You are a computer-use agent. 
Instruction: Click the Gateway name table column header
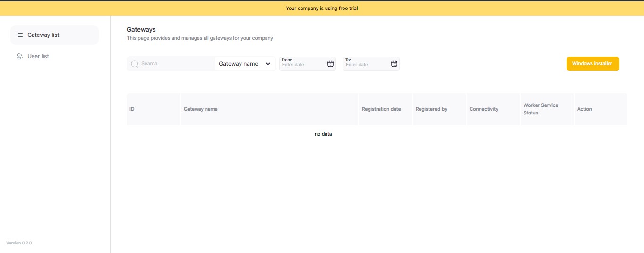201,109
